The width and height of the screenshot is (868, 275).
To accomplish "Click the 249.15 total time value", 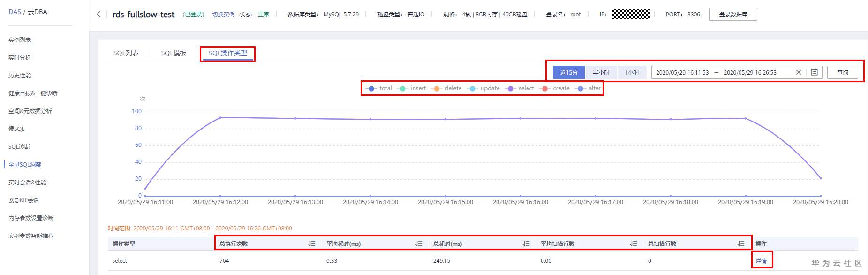I will (x=442, y=261).
